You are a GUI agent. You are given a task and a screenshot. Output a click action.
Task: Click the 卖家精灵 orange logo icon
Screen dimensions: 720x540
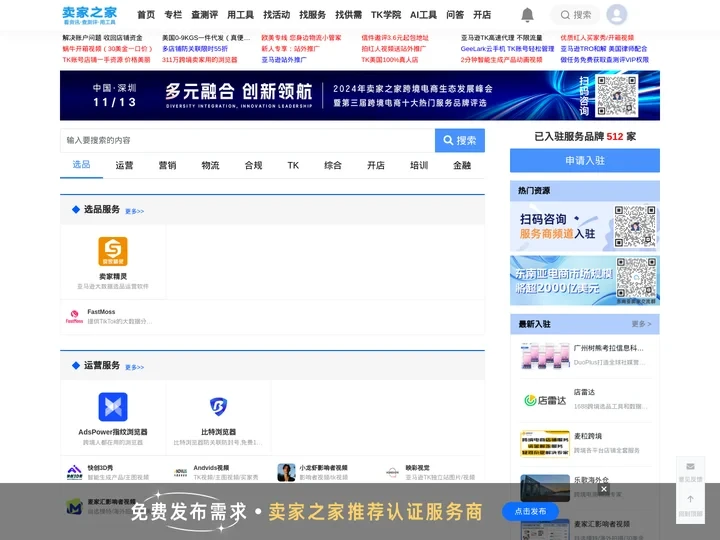coord(113,251)
